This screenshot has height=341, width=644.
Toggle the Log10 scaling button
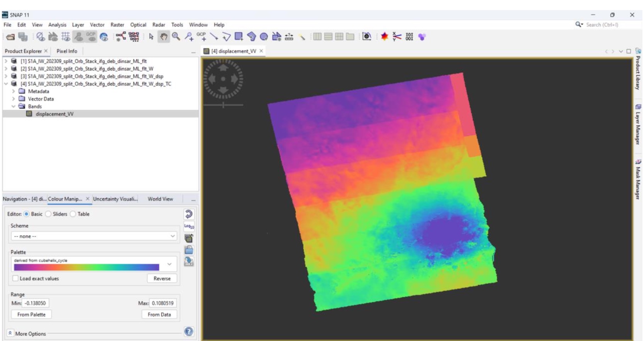point(189,226)
